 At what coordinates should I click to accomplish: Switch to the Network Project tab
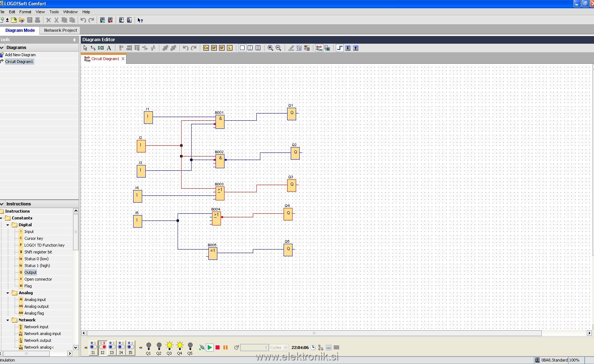pos(61,30)
